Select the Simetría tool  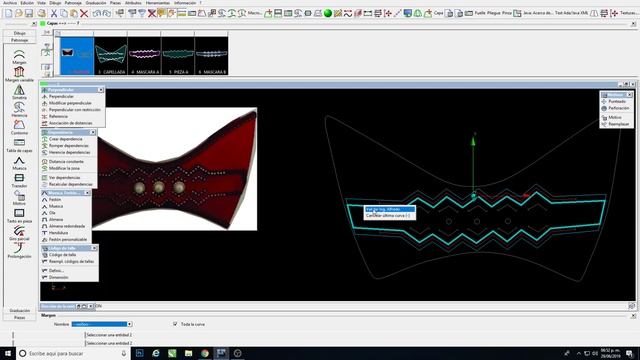(19, 92)
